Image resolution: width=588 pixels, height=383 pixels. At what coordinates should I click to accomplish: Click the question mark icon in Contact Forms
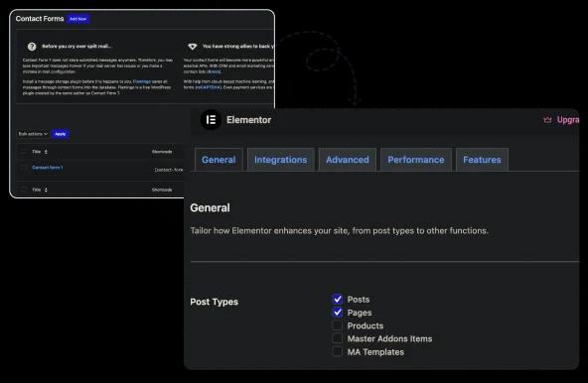click(32, 47)
